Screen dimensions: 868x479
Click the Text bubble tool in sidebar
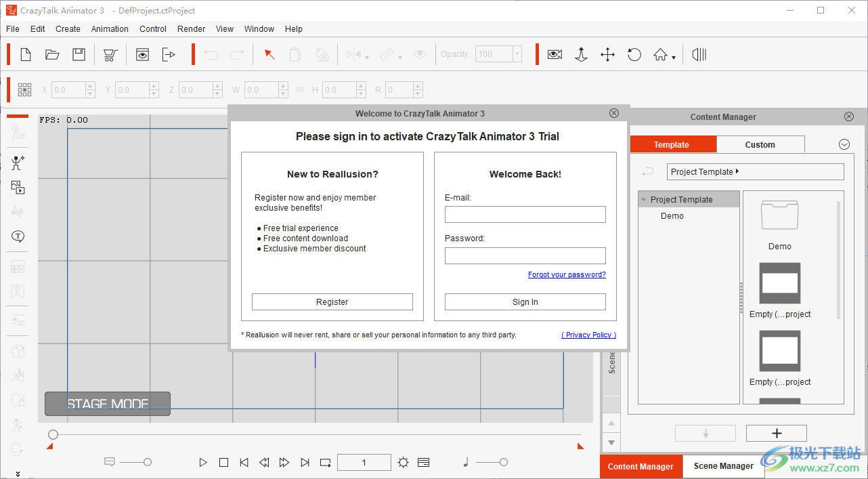[18, 236]
